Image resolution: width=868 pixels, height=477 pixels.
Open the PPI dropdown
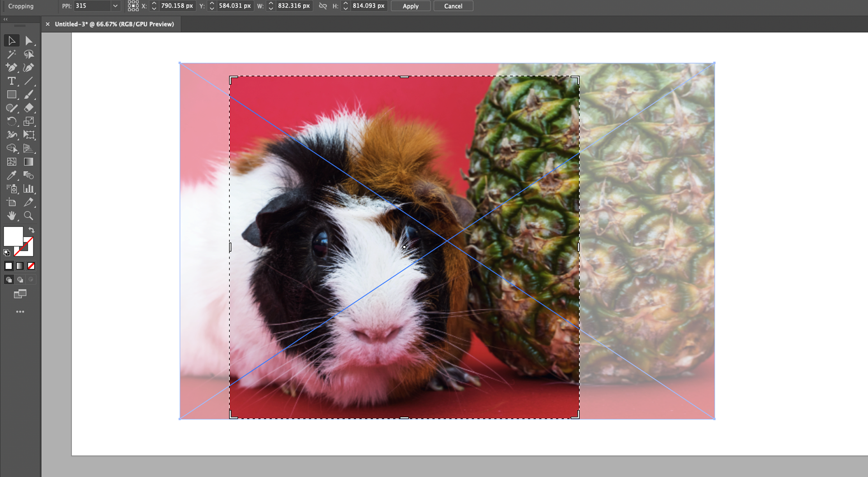click(116, 6)
